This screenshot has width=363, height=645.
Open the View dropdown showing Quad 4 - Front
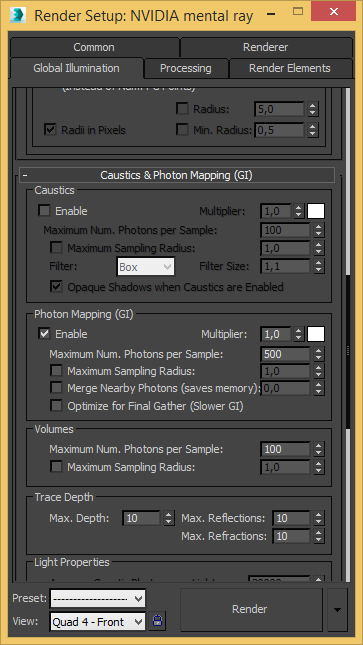pos(98,621)
